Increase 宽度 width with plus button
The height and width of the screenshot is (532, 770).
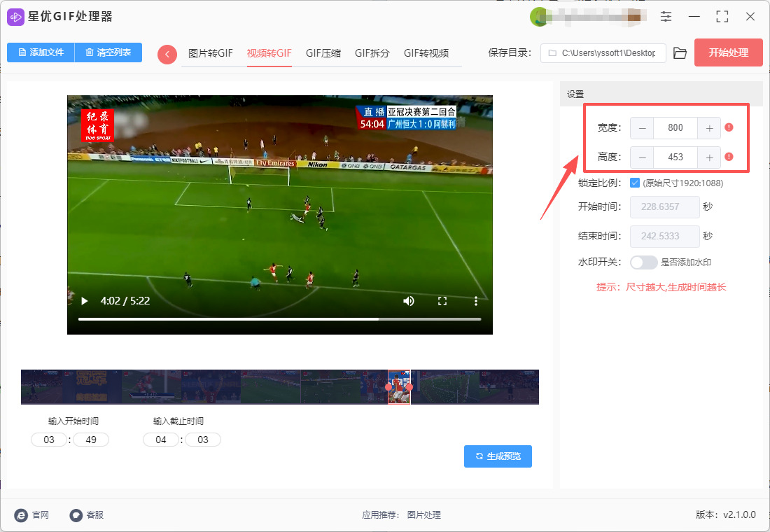click(x=709, y=128)
